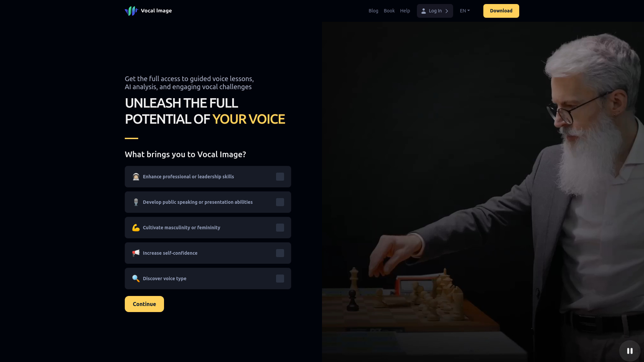Viewport: 644px width, 362px height.
Task: Click the Book navigation link
Action: pos(389,11)
